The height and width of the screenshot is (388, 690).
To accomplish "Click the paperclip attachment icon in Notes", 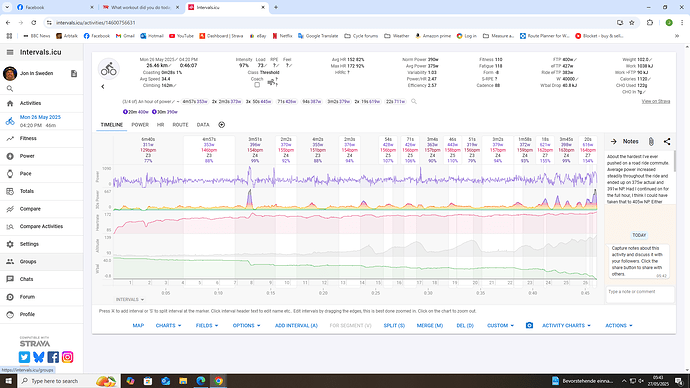I will [x=651, y=141].
